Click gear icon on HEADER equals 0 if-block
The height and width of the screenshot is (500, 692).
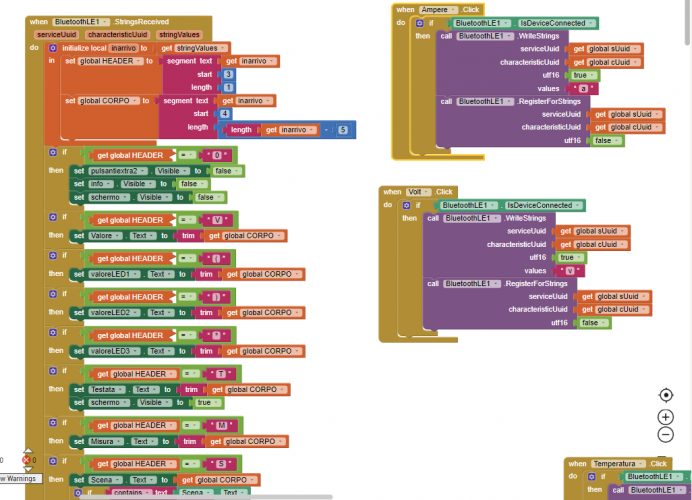[x=52, y=154]
